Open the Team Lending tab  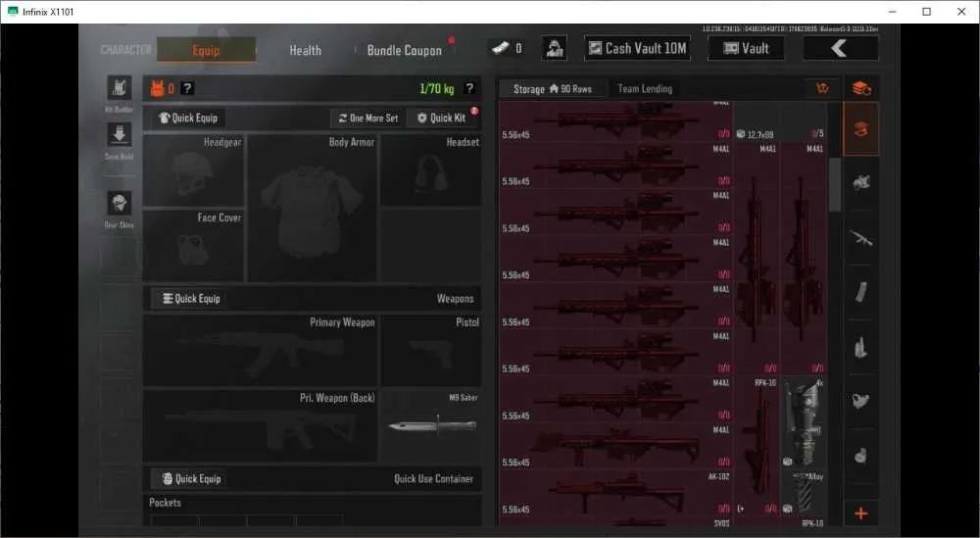[x=645, y=89]
